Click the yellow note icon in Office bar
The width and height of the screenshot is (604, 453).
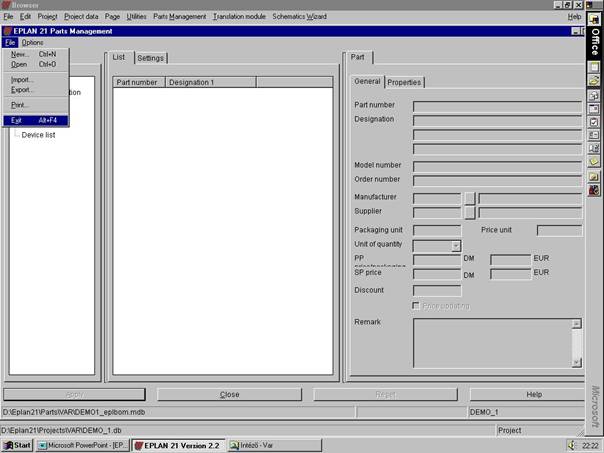point(594,161)
